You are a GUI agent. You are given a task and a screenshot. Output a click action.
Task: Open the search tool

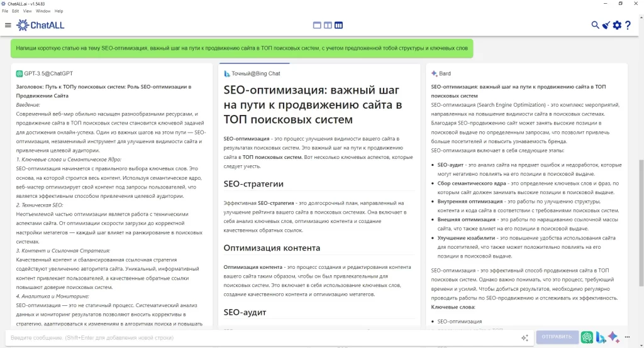coord(595,25)
